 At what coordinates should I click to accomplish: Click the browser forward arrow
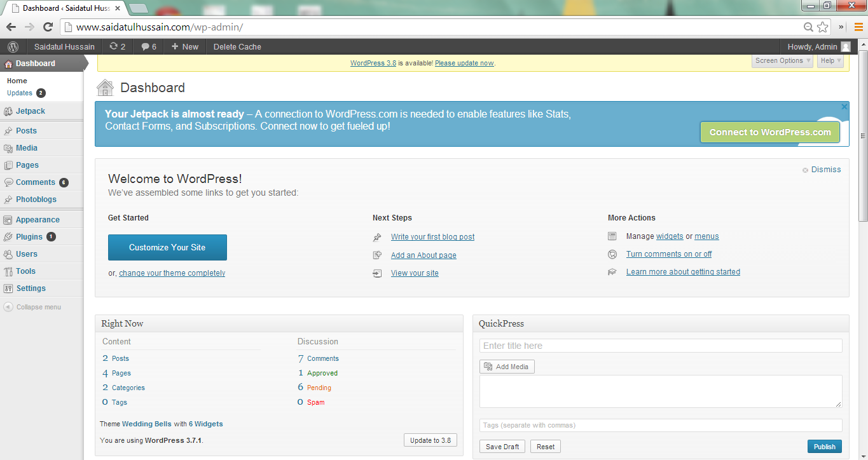29,27
